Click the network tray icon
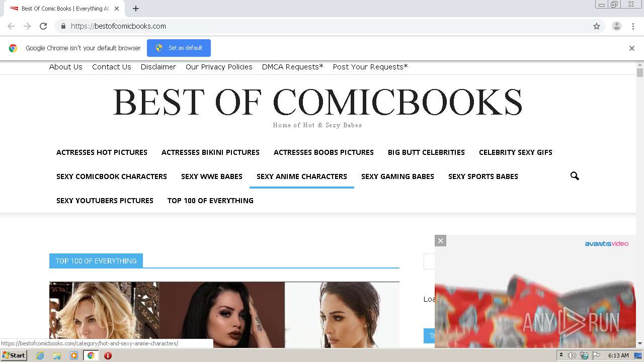The width and height of the screenshot is (644, 362). (584, 355)
